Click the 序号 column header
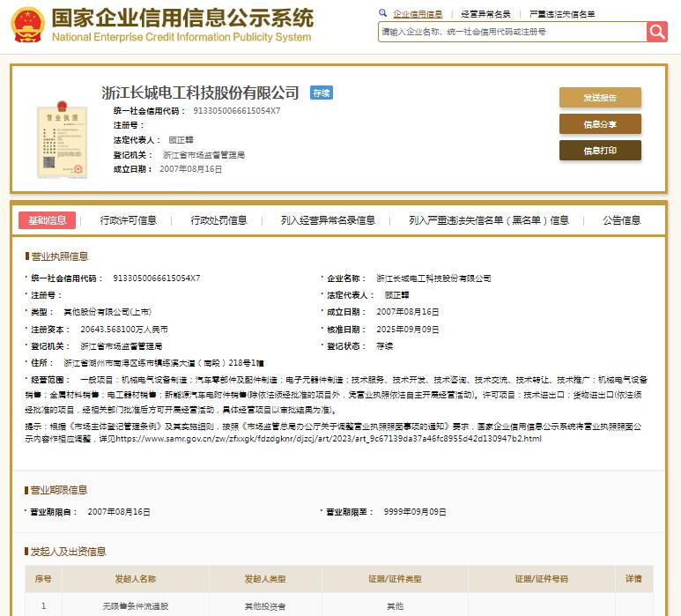The height and width of the screenshot is (616, 681). click(x=43, y=579)
